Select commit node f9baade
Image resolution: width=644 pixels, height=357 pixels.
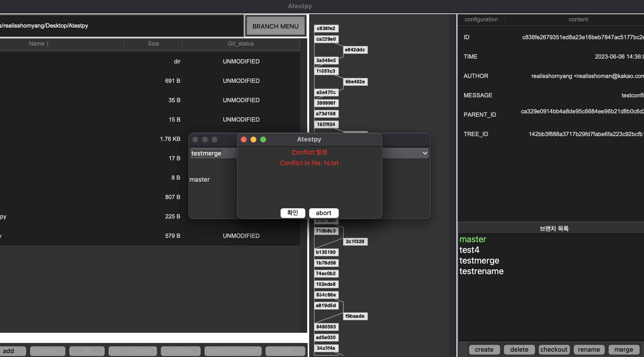click(x=355, y=316)
